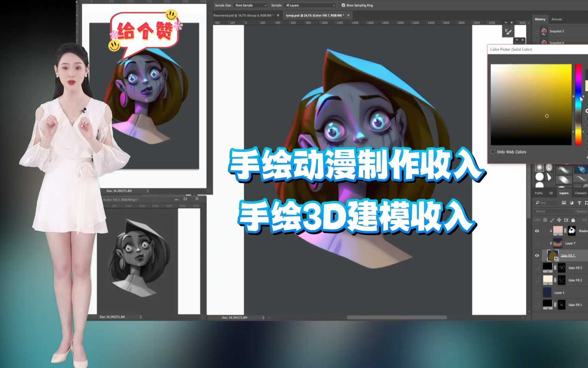This screenshot has width=588, height=368.
Task: Click Color Fill 3 black color swatch thumbnail
Action: tap(548, 268)
